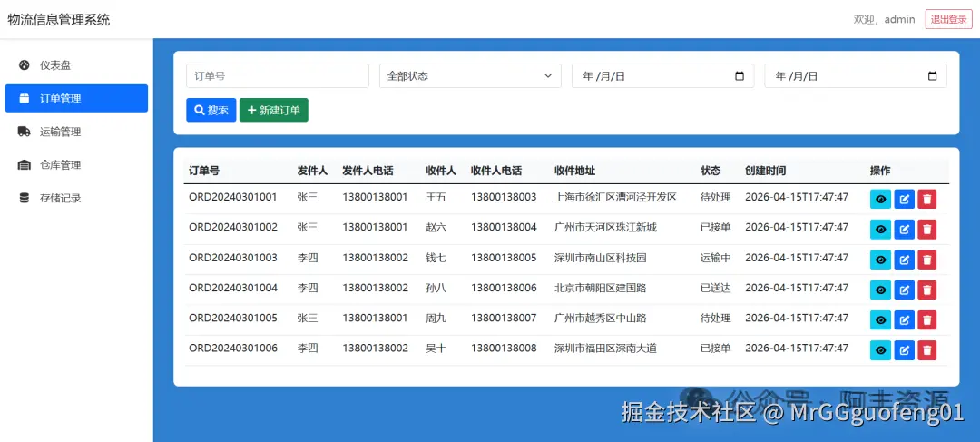Click address 北京市朝阳区建国路
980x442 pixels.
click(x=601, y=288)
